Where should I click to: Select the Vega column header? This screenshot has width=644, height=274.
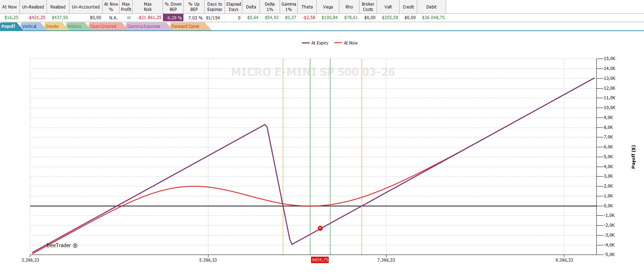[x=328, y=7]
